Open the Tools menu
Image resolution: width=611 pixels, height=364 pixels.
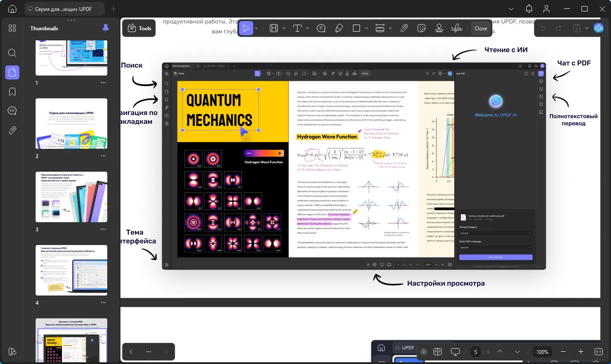(139, 28)
